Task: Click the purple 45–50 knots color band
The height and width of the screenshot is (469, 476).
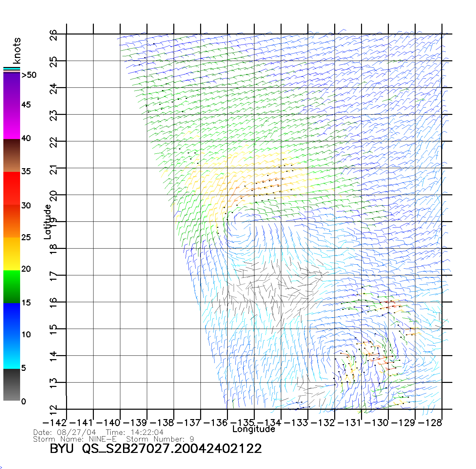Action: [12, 89]
